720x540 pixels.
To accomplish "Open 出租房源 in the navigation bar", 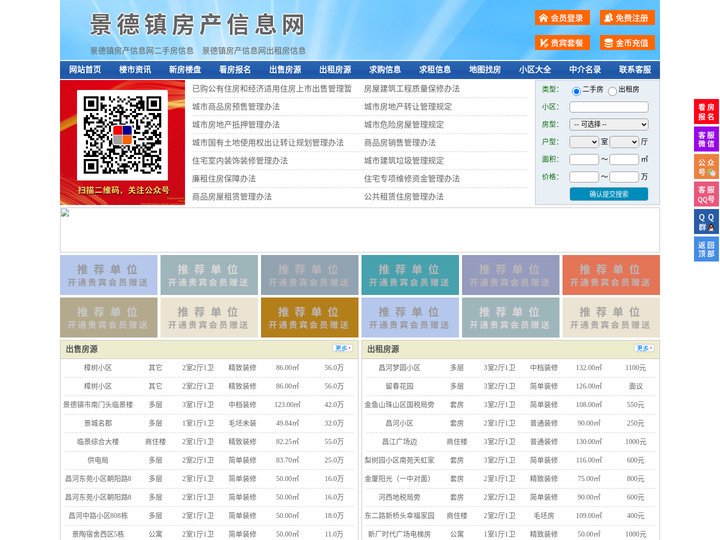I will pos(335,70).
